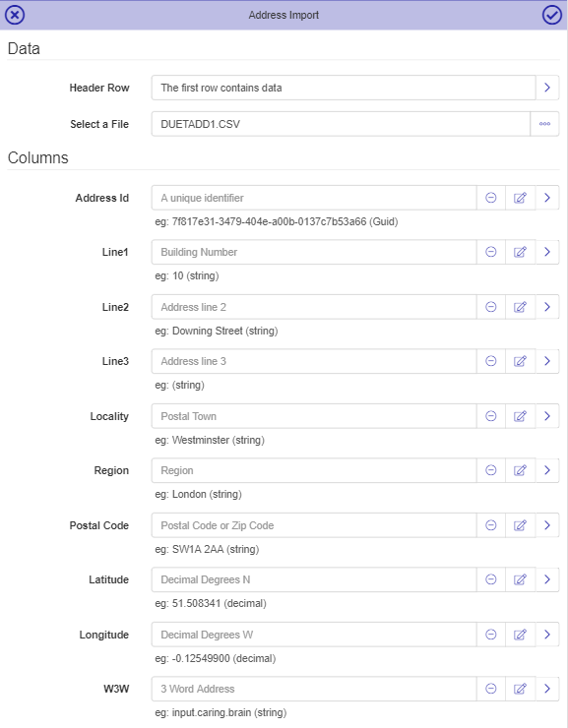Screen dimensions: 568x728
Task: Expand the Address Id column chevron
Action: tap(547, 198)
